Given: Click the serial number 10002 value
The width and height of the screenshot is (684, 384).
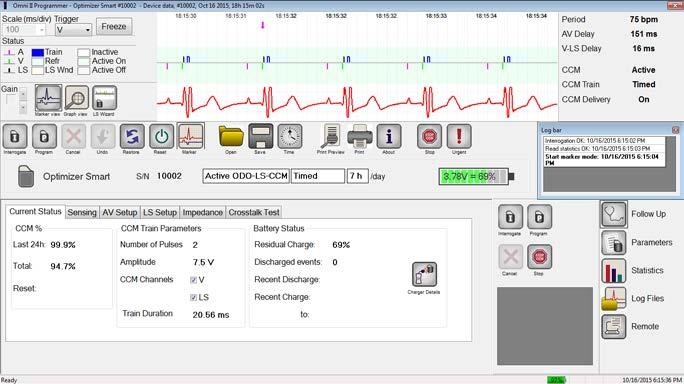Looking at the screenshot, I should 169,176.
